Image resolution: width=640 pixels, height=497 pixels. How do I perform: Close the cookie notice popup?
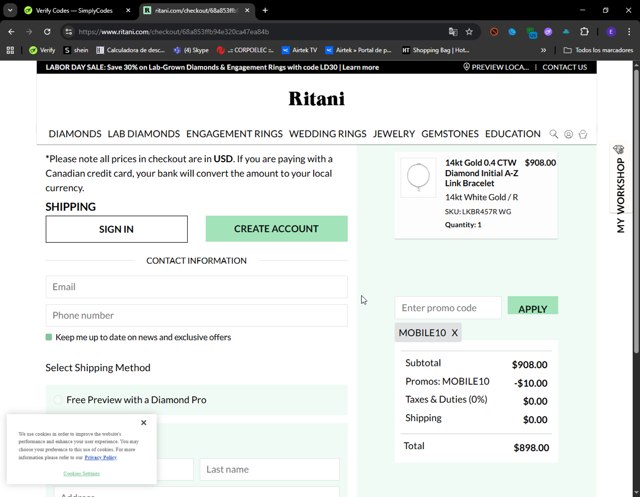point(144,423)
